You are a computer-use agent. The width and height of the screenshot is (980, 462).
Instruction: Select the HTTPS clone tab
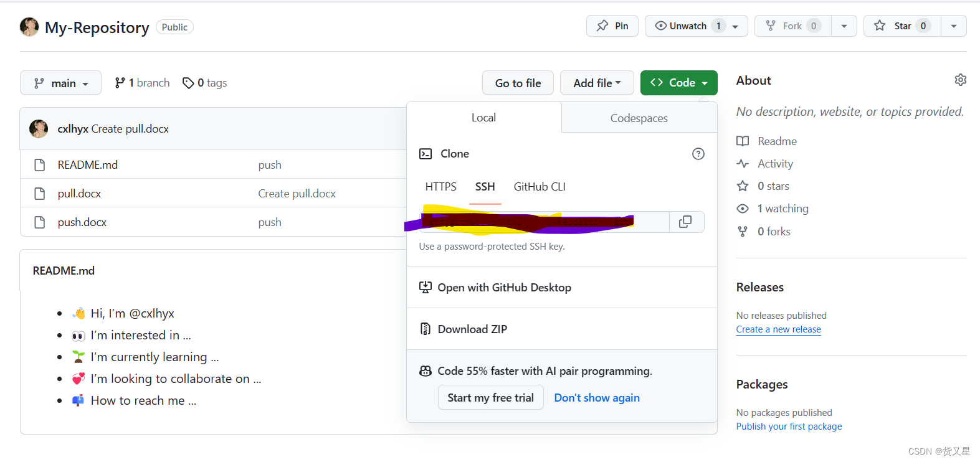coord(441,187)
